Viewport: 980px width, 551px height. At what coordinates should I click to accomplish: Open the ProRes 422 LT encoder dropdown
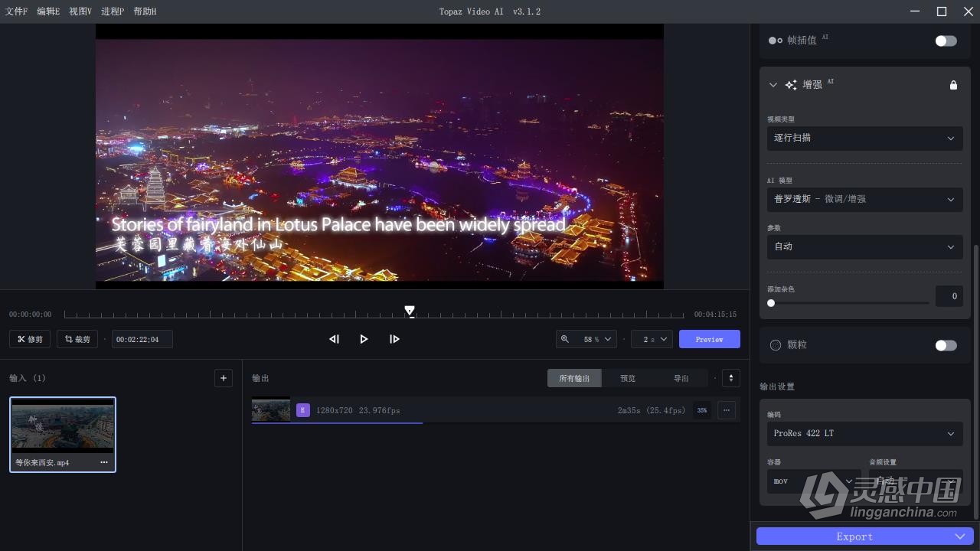(864, 433)
